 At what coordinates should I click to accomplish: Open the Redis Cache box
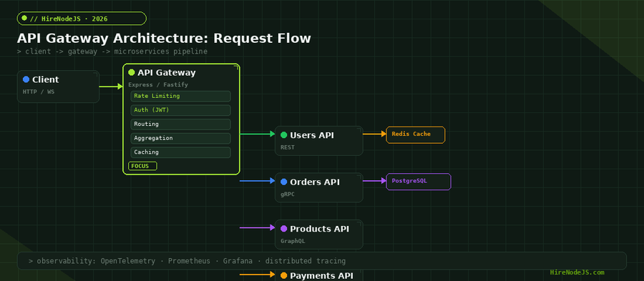click(416, 134)
